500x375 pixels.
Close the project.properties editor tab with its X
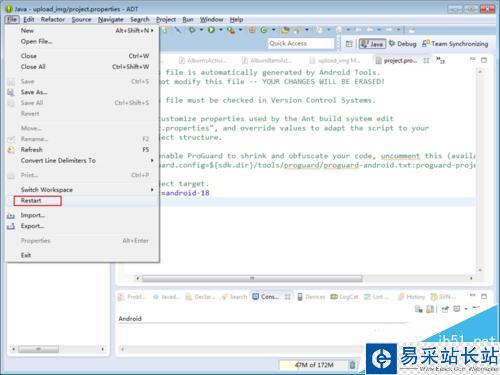pos(426,61)
